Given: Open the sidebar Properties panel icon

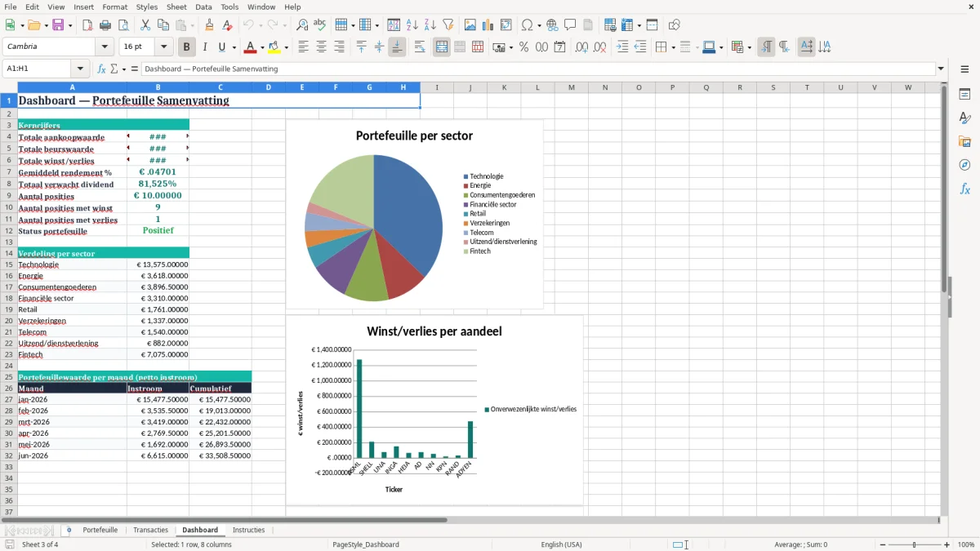Looking at the screenshot, I should click(x=965, y=94).
